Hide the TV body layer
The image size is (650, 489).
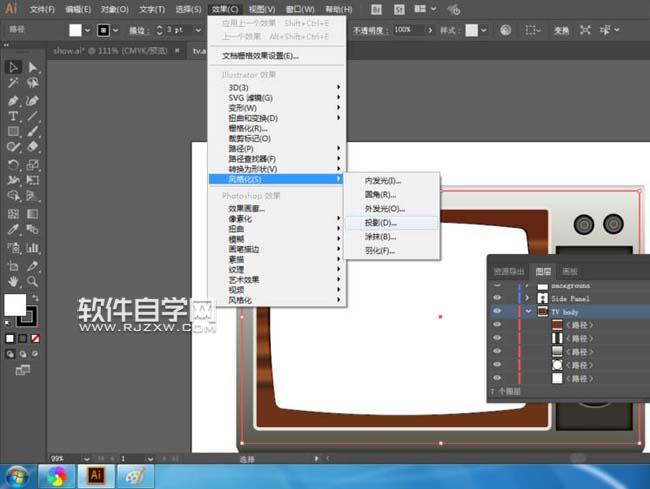pyautogui.click(x=497, y=312)
